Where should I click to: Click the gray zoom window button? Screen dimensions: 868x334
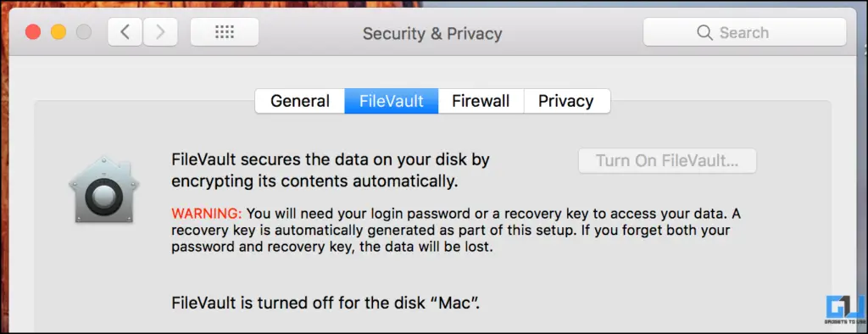coord(84,32)
